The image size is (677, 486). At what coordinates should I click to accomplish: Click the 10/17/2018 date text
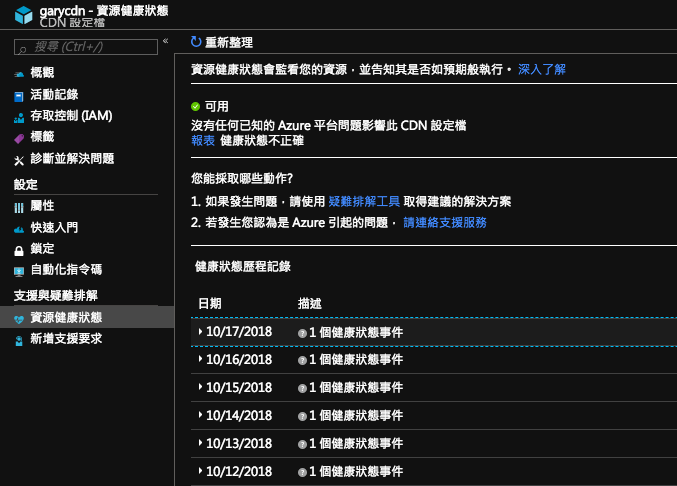239,332
